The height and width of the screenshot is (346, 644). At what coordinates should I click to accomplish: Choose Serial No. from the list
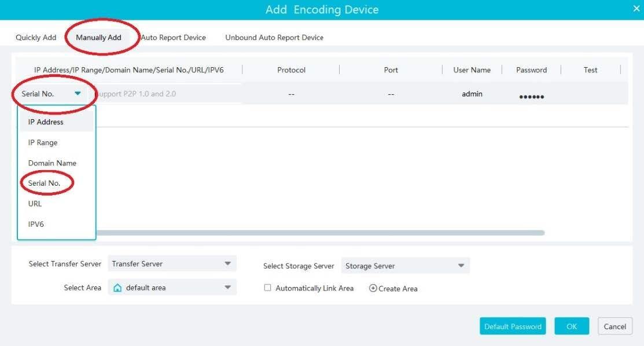point(57,183)
